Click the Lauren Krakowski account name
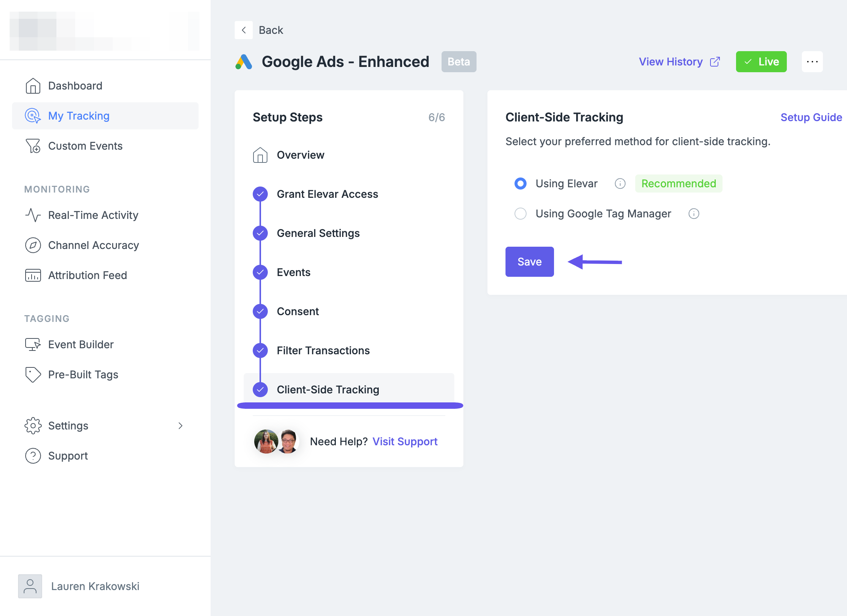Screen dimensions: 847x616 pos(95,586)
